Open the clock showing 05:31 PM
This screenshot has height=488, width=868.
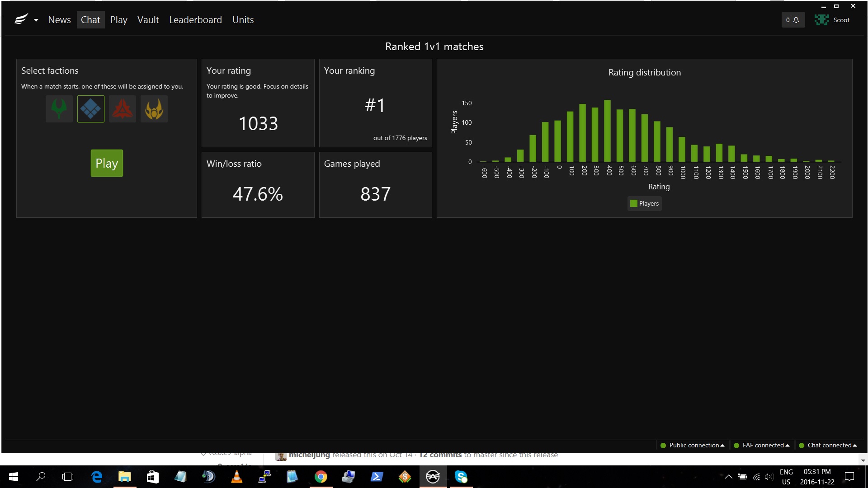(x=817, y=477)
